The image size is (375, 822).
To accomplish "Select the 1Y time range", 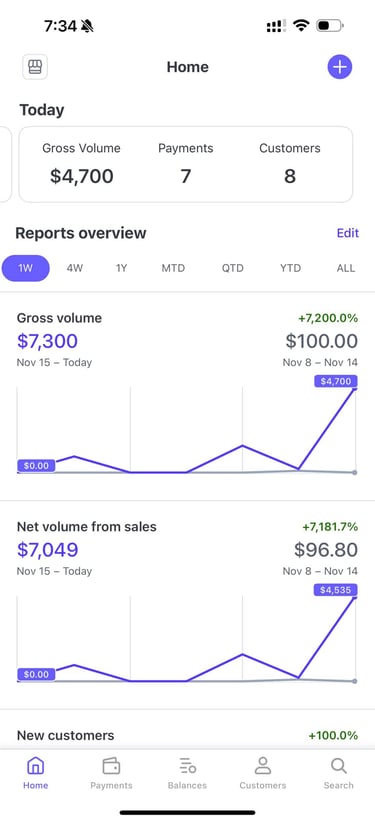I will (x=122, y=268).
